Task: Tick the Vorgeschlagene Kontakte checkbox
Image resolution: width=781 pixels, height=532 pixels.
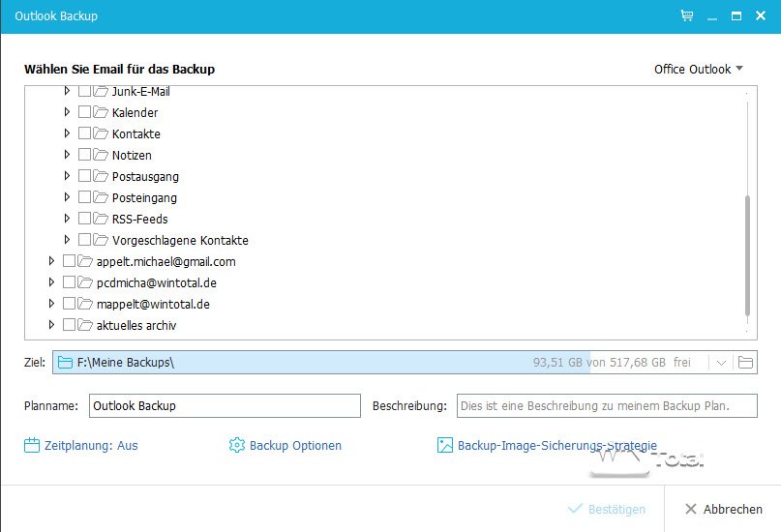Action: coord(84,240)
